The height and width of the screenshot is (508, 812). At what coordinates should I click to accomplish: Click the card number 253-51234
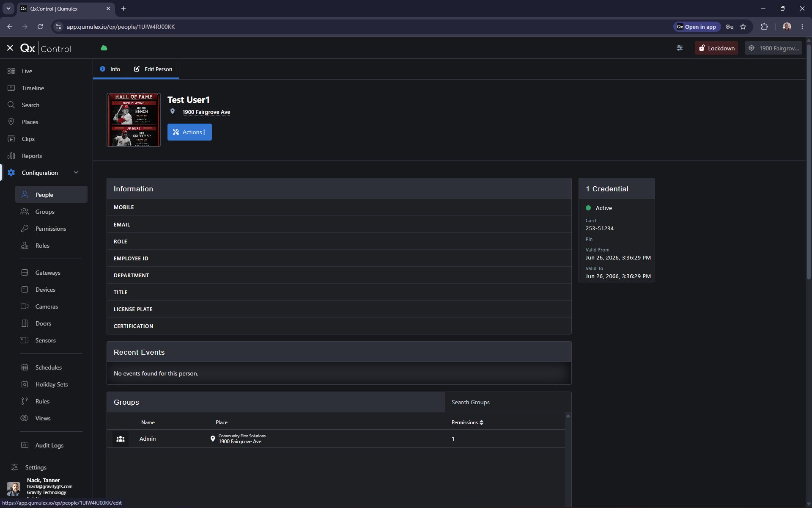pyautogui.click(x=599, y=228)
